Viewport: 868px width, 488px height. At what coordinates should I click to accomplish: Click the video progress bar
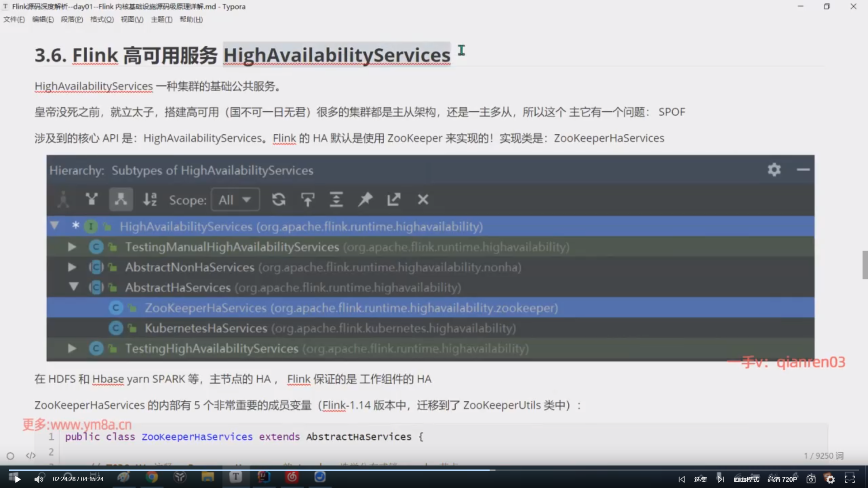(434, 470)
